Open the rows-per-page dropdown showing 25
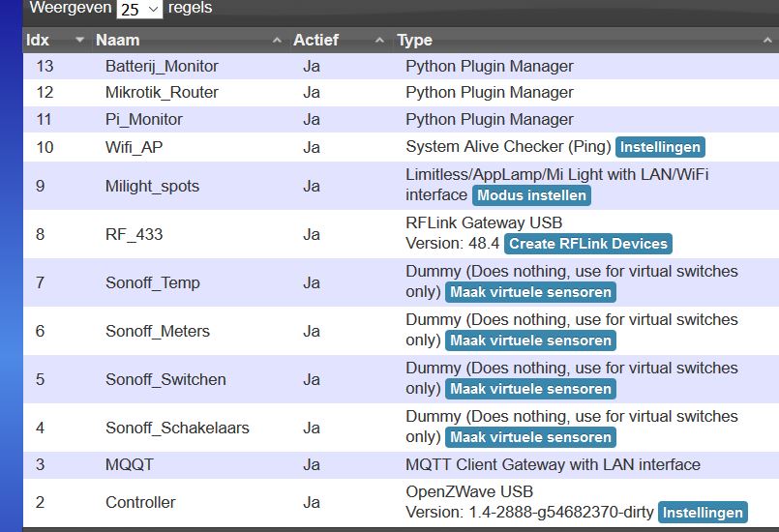The height and width of the screenshot is (532, 779). tap(139, 9)
